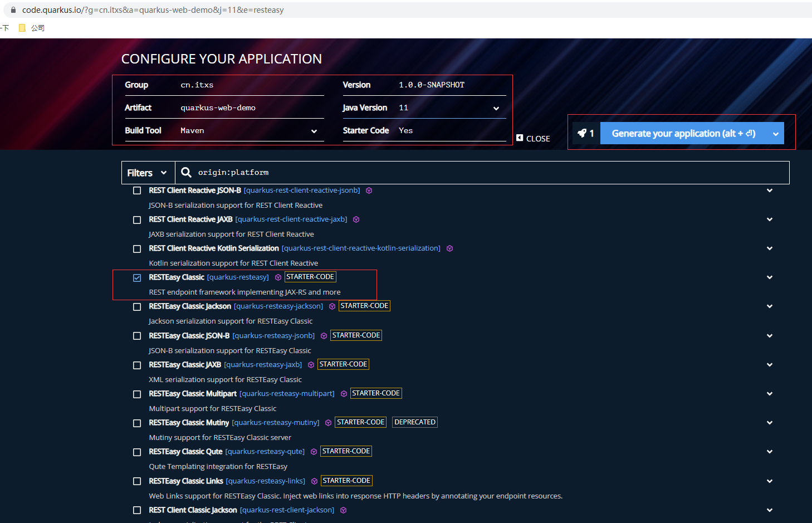This screenshot has height=523, width=812.
Task: Click the Artifact field quarkus-web-demo
Action: [x=252, y=107]
